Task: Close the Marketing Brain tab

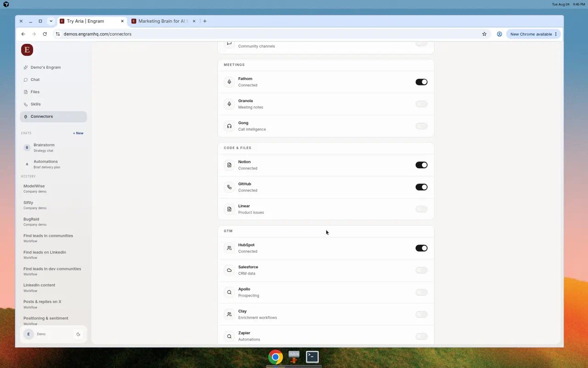Action: click(x=194, y=21)
